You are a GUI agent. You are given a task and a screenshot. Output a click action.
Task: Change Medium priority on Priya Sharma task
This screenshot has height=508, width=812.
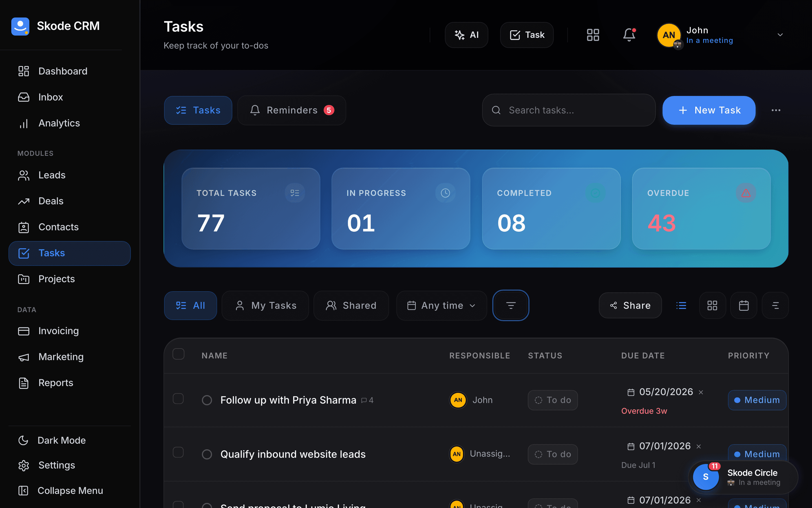[x=757, y=400]
